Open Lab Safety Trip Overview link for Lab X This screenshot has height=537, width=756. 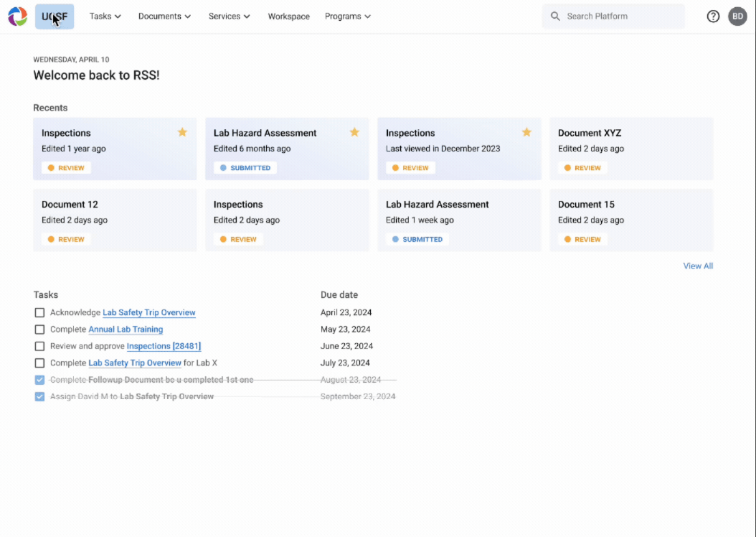pos(135,363)
